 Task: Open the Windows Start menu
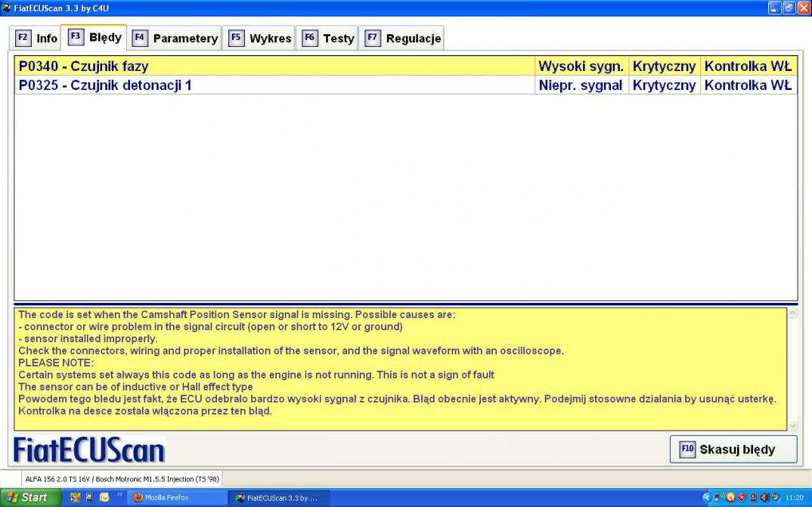[30, 497]
